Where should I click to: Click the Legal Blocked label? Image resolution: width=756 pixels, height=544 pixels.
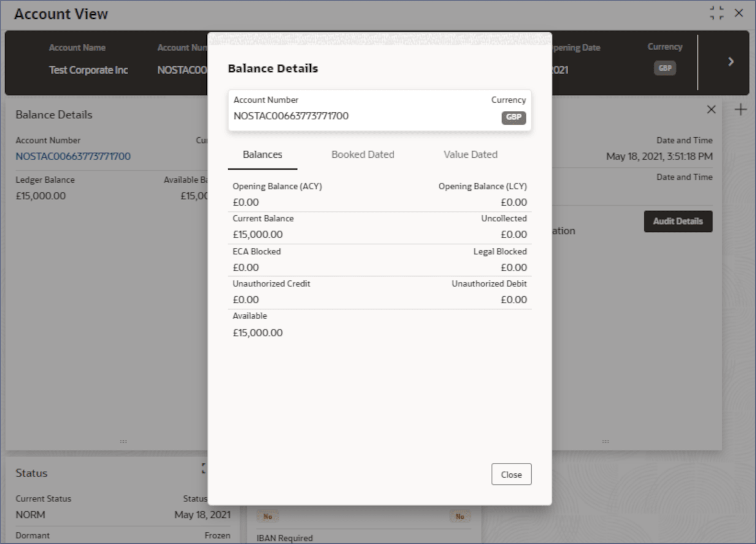pos(500,252)
